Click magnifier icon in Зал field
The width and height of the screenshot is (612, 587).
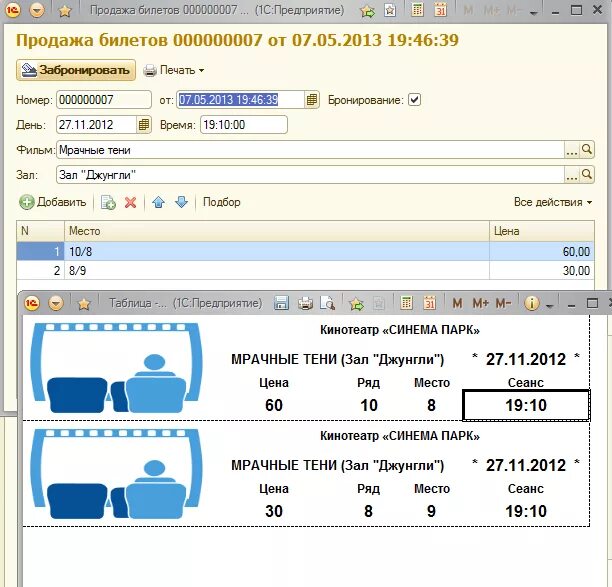tap(587, 175)
